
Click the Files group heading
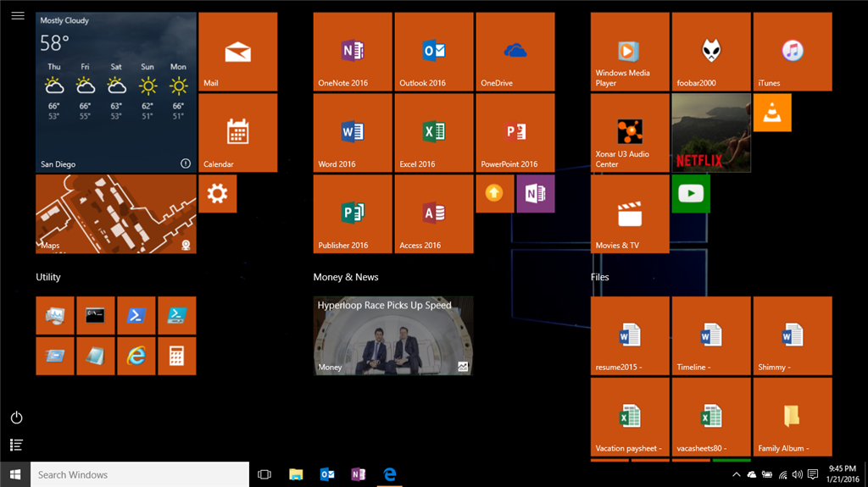(x=599, y=277)
